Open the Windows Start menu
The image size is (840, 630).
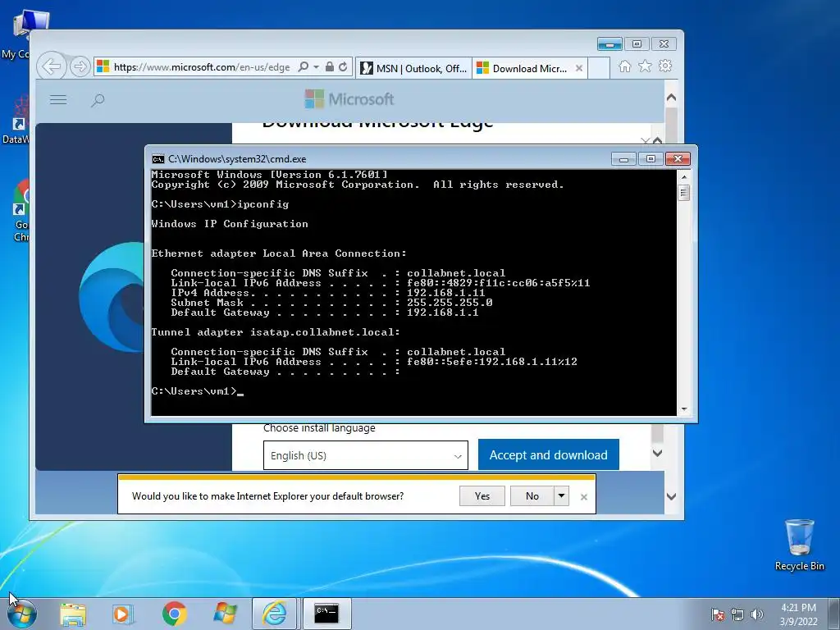click(x=22, y=614)
